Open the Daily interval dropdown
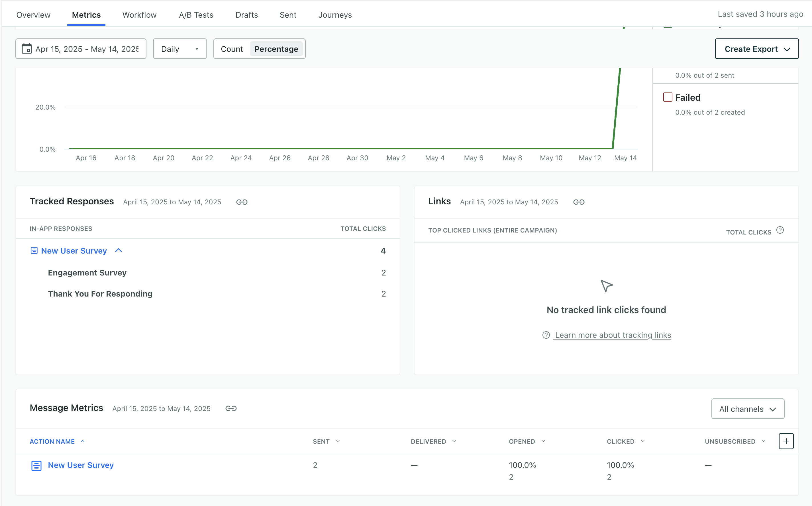 [179, 49]
